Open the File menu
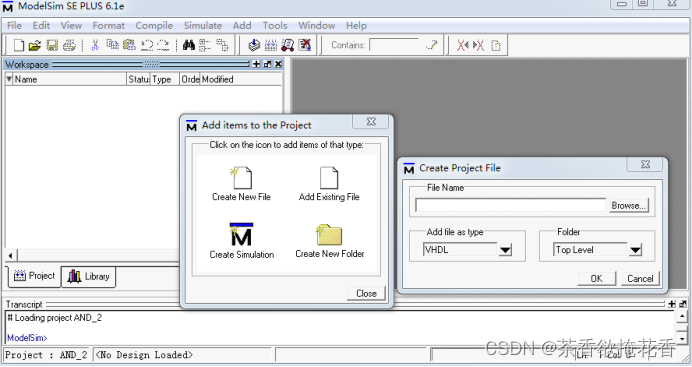692x367 pixels. [14, 26]
